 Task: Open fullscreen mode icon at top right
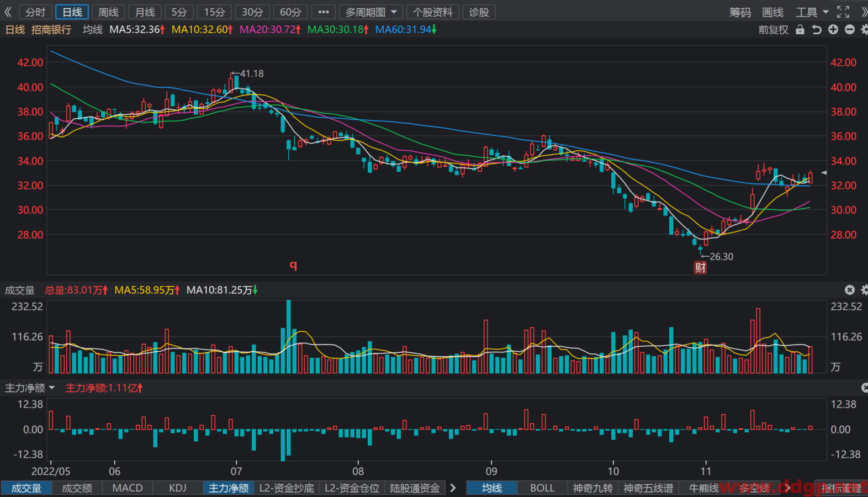(843, 12)
